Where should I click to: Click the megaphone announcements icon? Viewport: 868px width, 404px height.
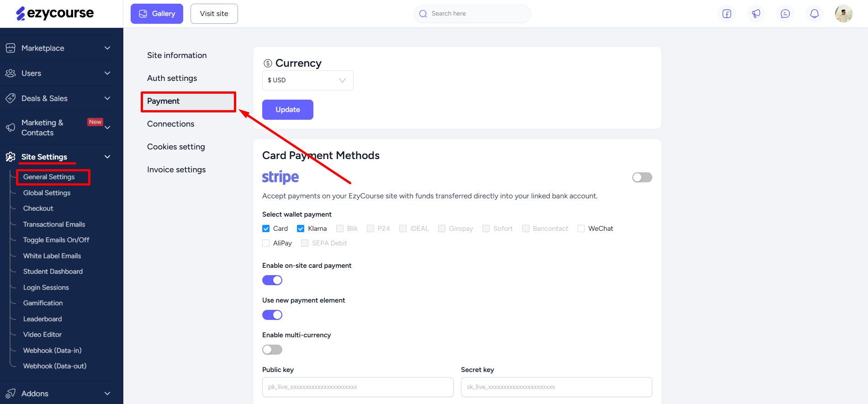pos(756,14)
